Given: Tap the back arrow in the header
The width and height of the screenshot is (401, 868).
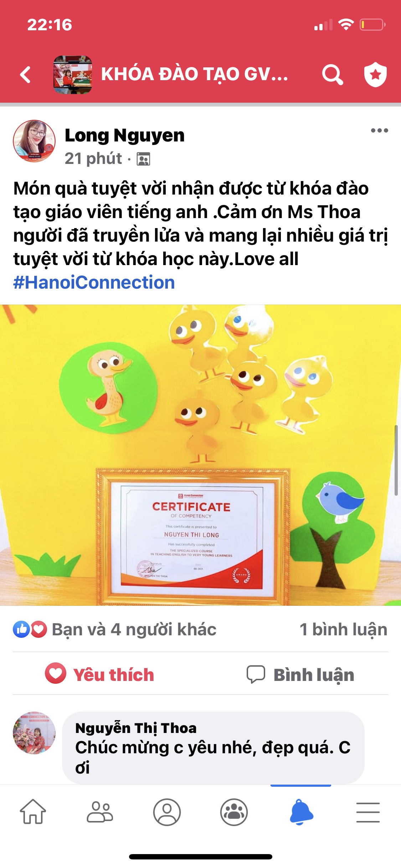Looking at the screenshot, I should click(25, 75).
